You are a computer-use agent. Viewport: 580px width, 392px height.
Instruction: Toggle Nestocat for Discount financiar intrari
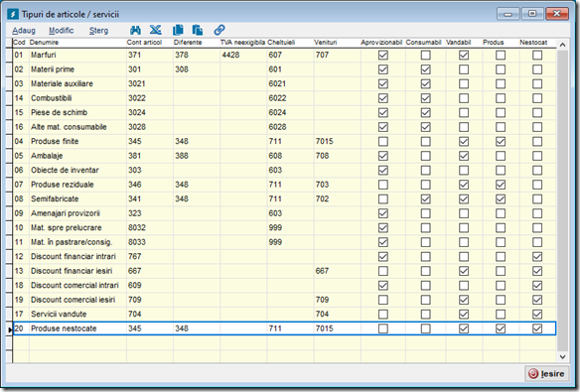click(537, 256)
